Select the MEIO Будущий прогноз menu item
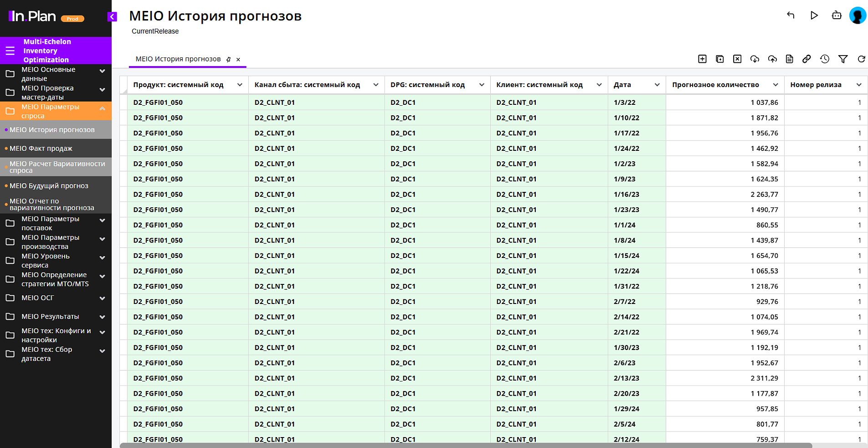This screenshot has width=868, height=448. [49, 186]
